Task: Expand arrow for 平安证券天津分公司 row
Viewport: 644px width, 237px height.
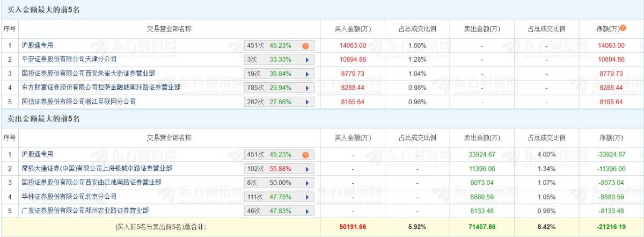Action: pos(307,60)
